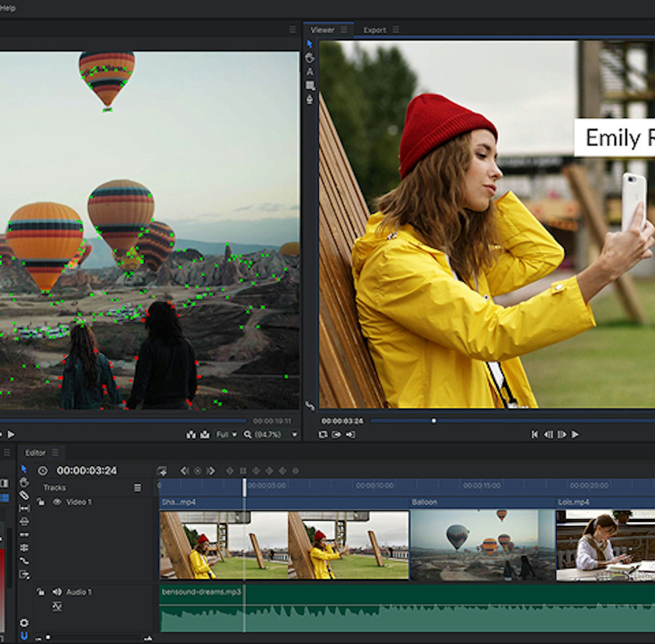
Task: Click the Viewer scrub bar handle
Action: pos(434,421)
